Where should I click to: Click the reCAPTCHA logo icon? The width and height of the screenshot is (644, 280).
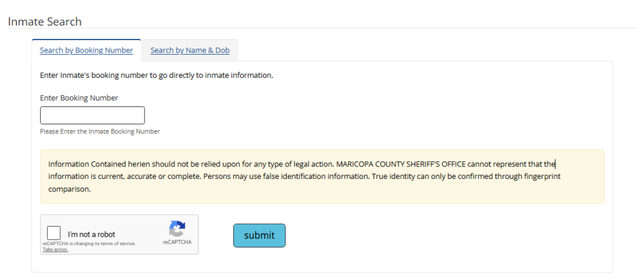pos(177,229)
